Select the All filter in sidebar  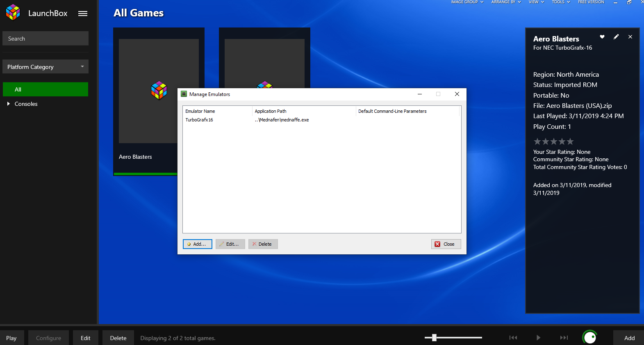(46, 89)
